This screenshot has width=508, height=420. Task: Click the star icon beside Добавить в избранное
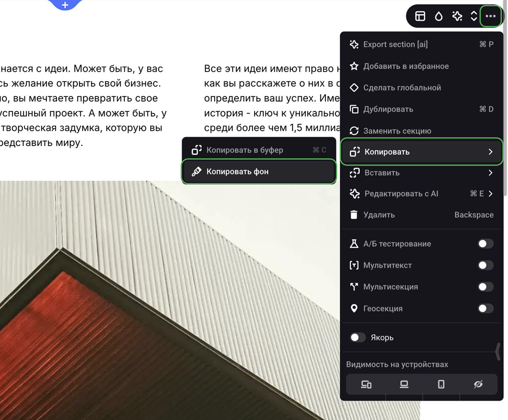point(354,66)
